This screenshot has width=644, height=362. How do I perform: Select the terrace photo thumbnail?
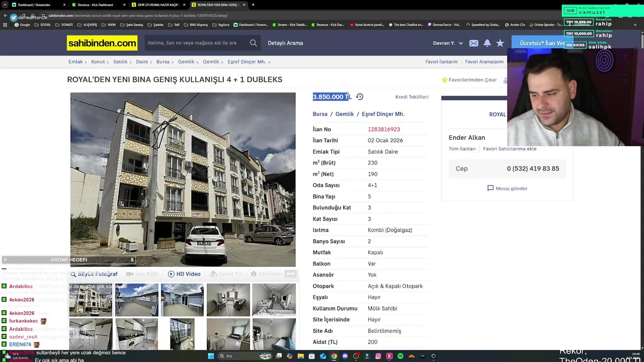pos(137,300)
